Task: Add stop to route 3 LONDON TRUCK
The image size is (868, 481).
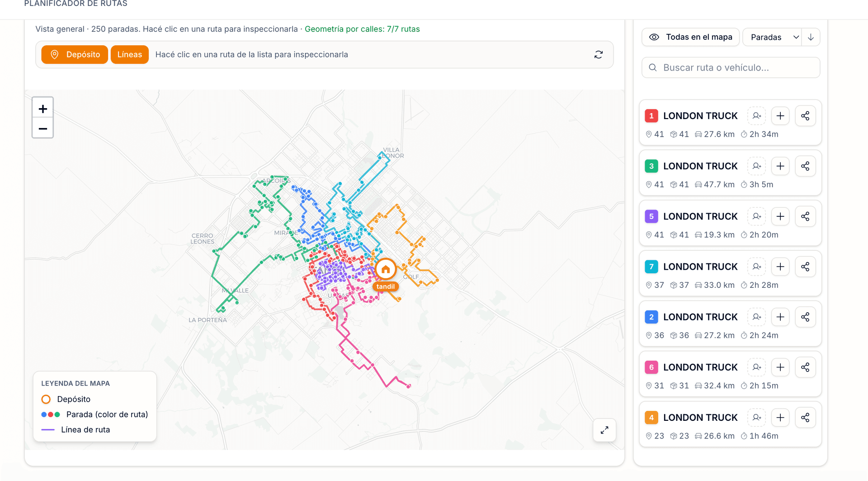Action: point(780,166)
